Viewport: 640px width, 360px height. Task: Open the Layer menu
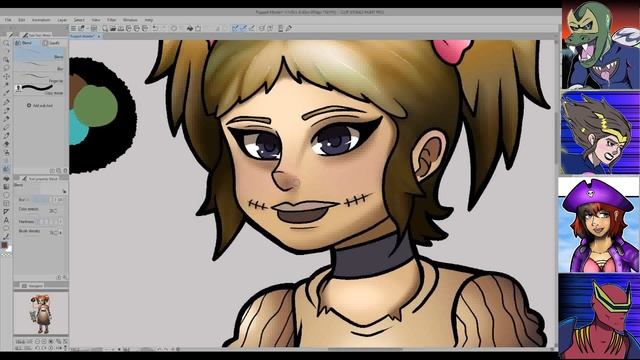click(x=62, y=20)
